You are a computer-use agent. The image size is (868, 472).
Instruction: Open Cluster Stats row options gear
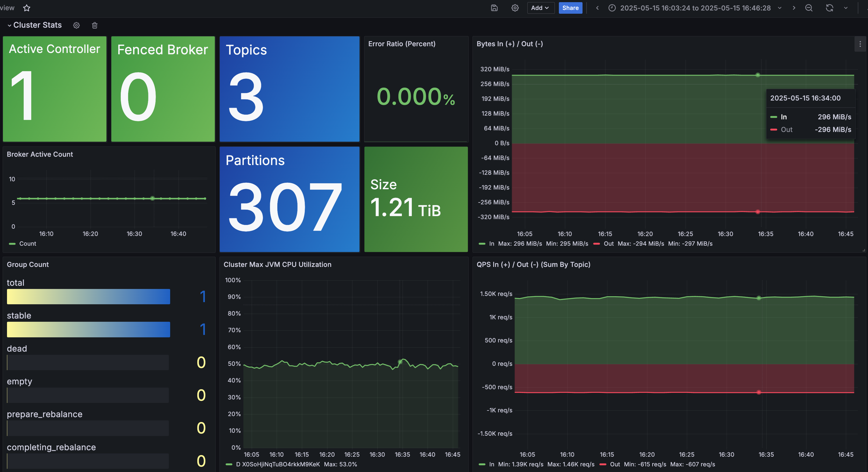click(77, 25)
